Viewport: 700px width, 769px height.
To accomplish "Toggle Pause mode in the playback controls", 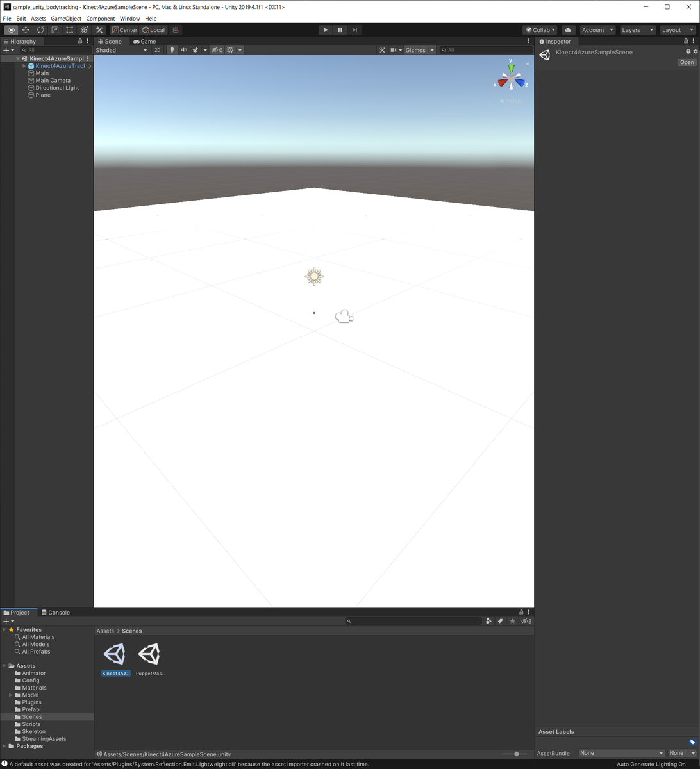I will [x=340, y=29].
